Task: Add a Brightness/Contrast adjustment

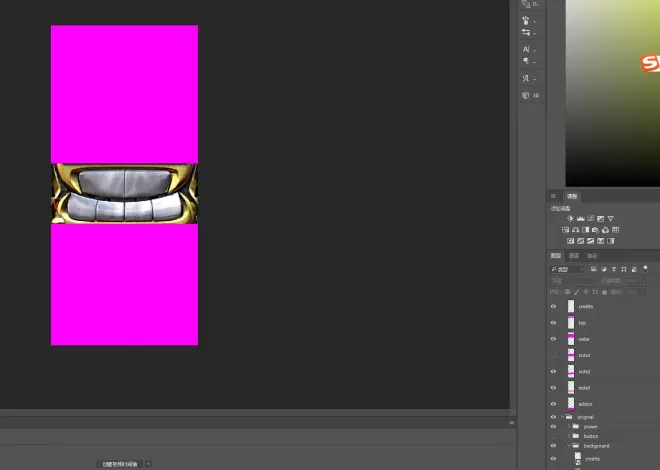Action: [x=570, y=218]
